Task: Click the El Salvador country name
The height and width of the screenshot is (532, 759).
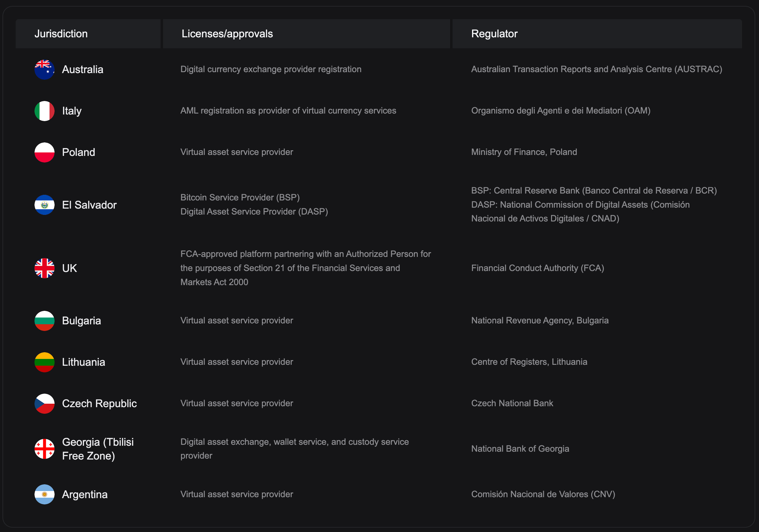Action: [x=89, y=205]
